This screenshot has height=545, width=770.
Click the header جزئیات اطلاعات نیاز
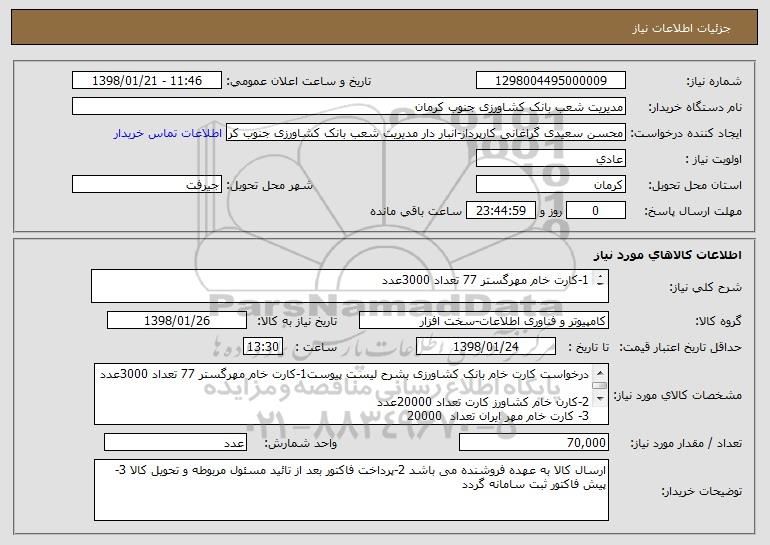(x=681, y=28)
